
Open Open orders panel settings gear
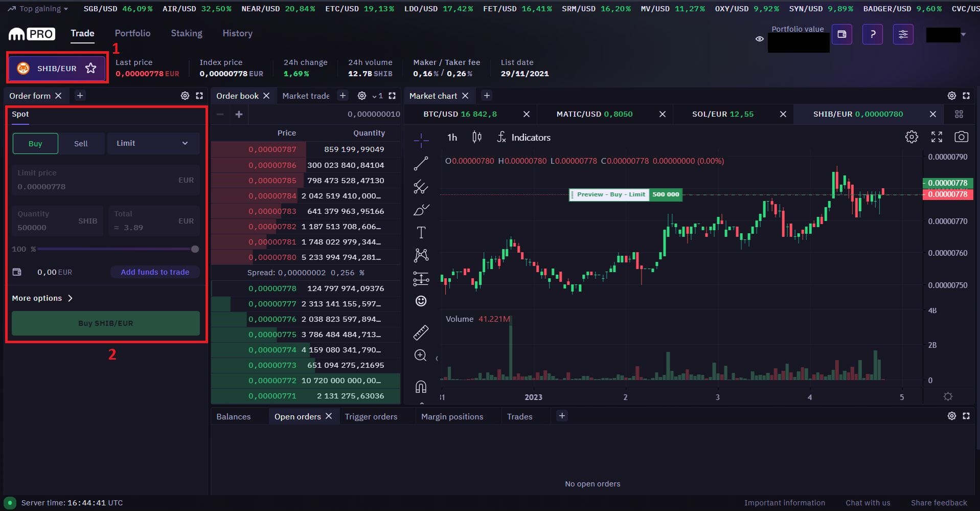tap(952, 416)
